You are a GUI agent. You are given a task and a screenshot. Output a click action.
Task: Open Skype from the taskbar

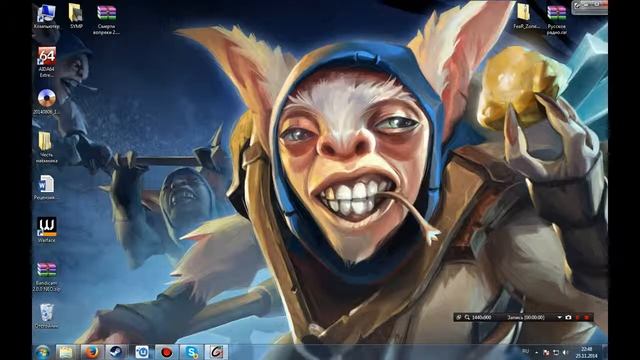[x=191, y=352]
